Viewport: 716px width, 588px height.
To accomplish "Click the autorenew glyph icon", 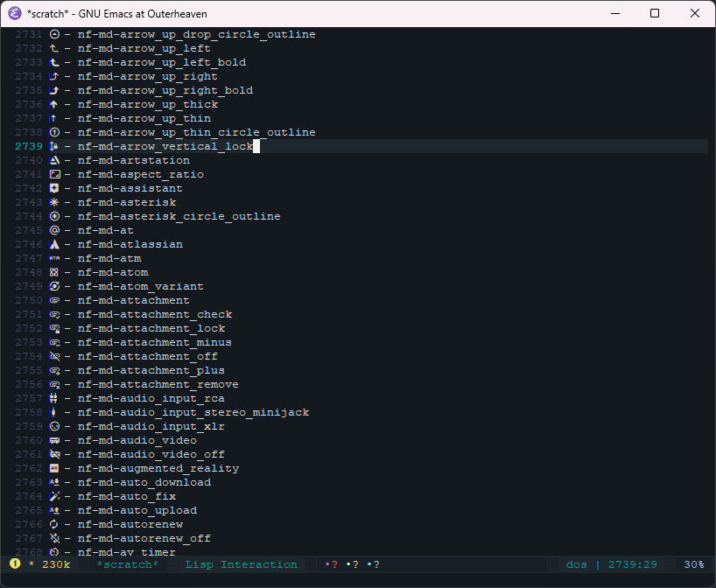I will [x=54, y=524].
